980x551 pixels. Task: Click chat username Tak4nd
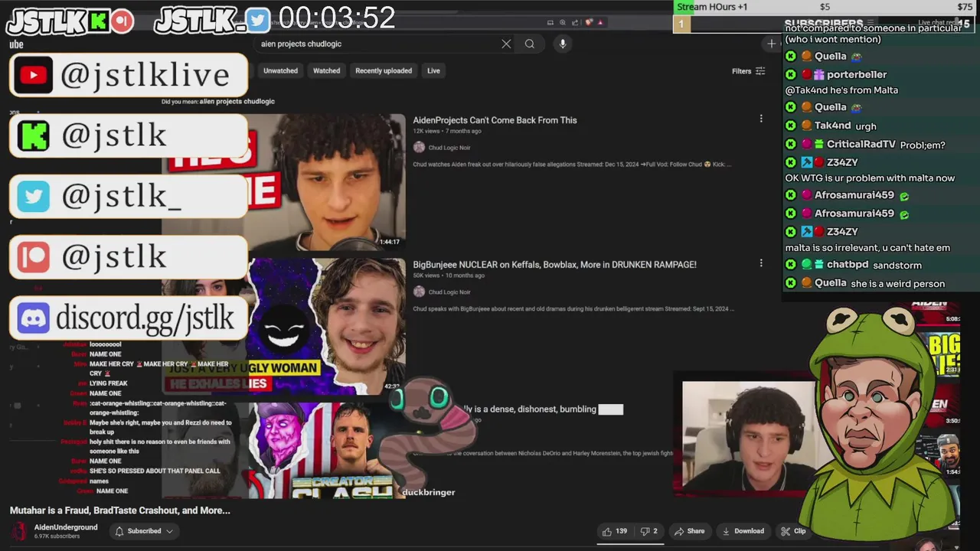pos(832,126)
